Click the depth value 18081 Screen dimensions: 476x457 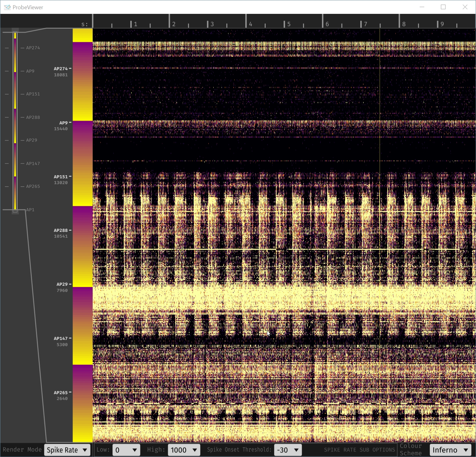(61, 75)
